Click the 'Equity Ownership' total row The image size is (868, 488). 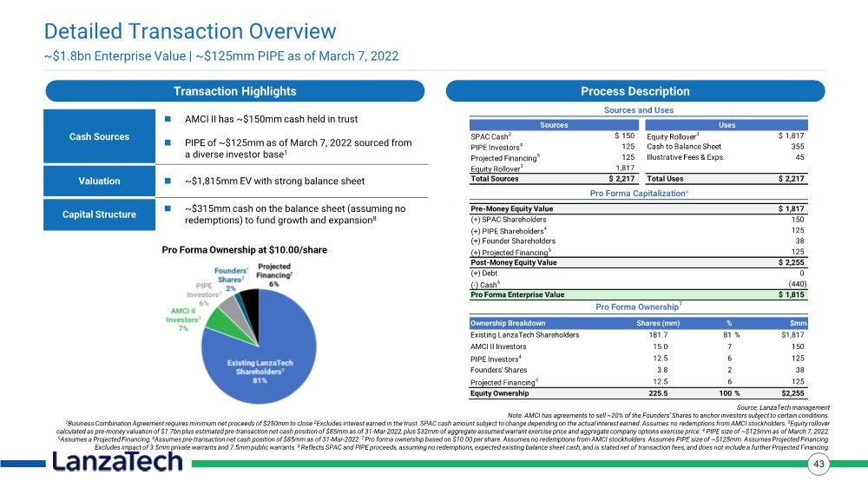[638, 393]
